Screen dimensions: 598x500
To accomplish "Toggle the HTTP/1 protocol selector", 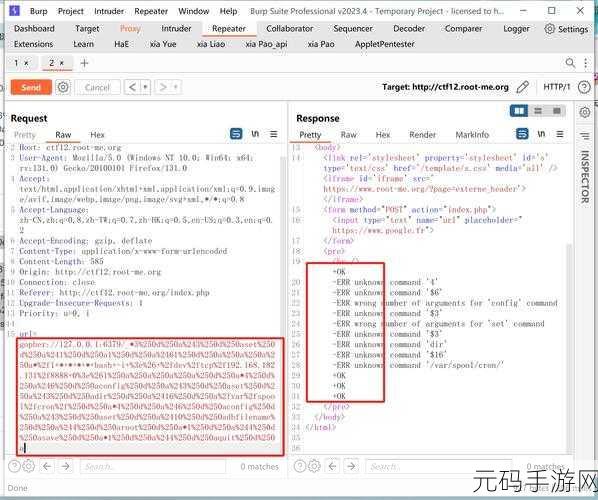I will [x=556, y=87].
